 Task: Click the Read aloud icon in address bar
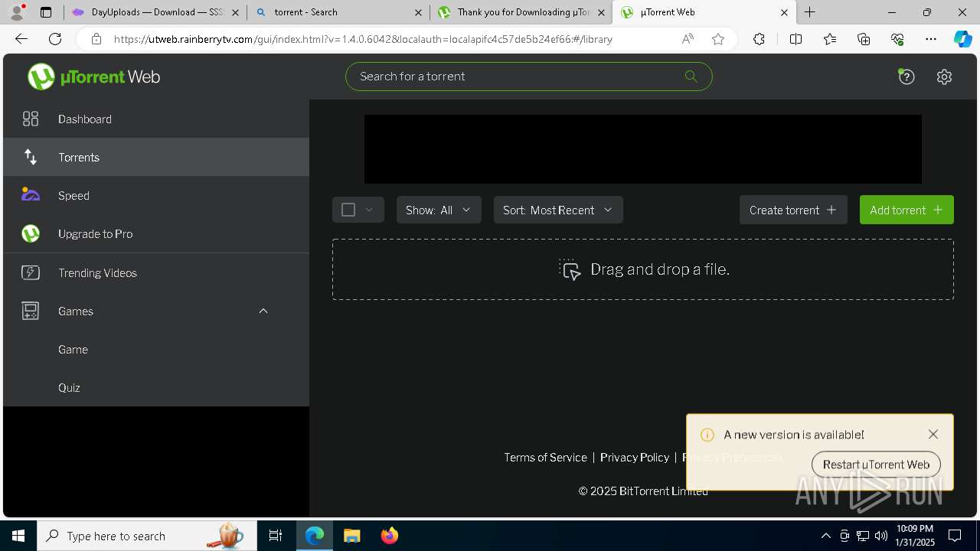click(688, 39)
